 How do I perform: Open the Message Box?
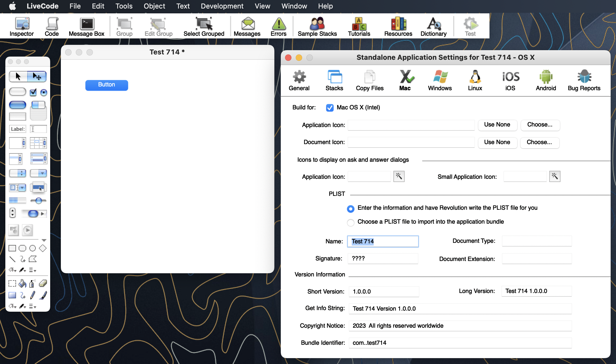(86, 27)
